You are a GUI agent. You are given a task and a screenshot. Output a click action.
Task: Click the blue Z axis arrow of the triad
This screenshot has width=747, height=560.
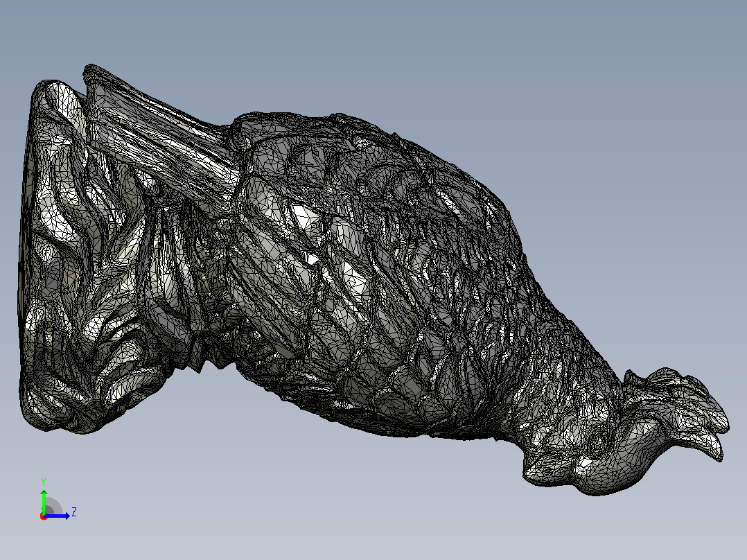57,516
